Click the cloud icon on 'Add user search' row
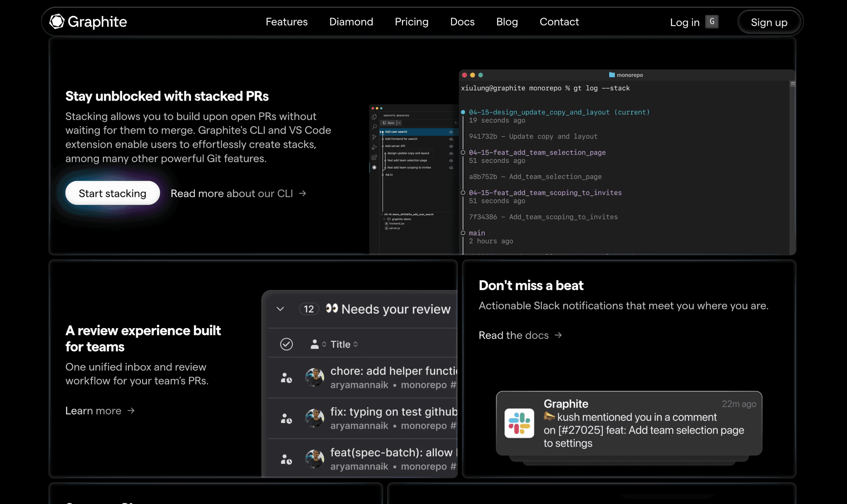Image resolution: width=847 pixels, height=504 pixels. (451, 132)
